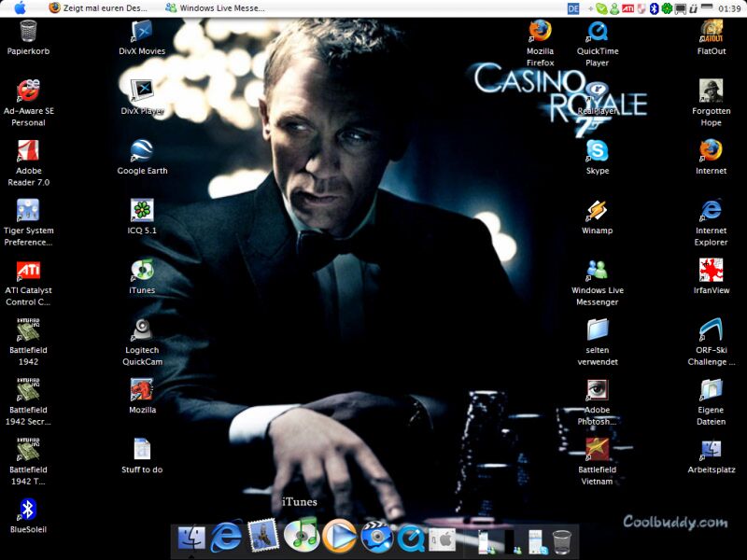Open ATI Catalyst Control Center shortcut
747x560 pixels.
pos(28,270)
